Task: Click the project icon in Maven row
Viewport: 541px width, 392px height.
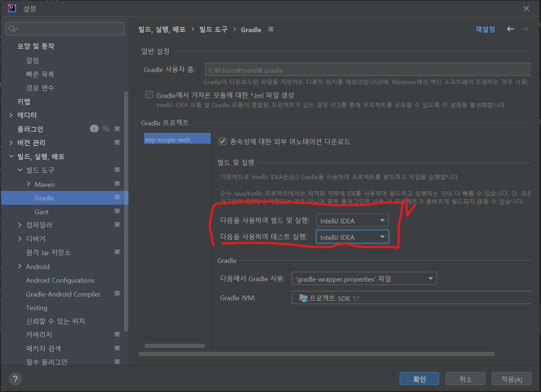Action: click(117, 184)
